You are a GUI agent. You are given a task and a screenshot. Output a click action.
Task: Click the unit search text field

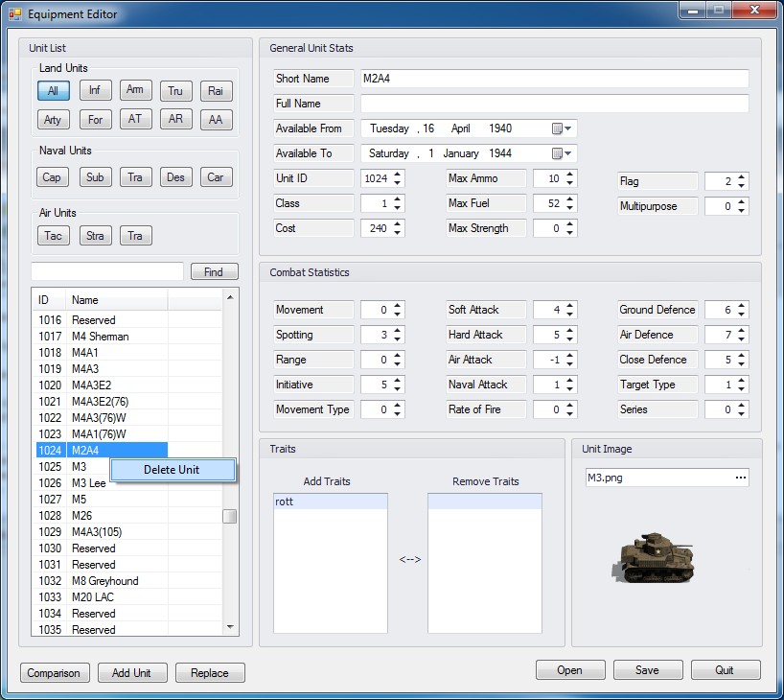(107, 271)
